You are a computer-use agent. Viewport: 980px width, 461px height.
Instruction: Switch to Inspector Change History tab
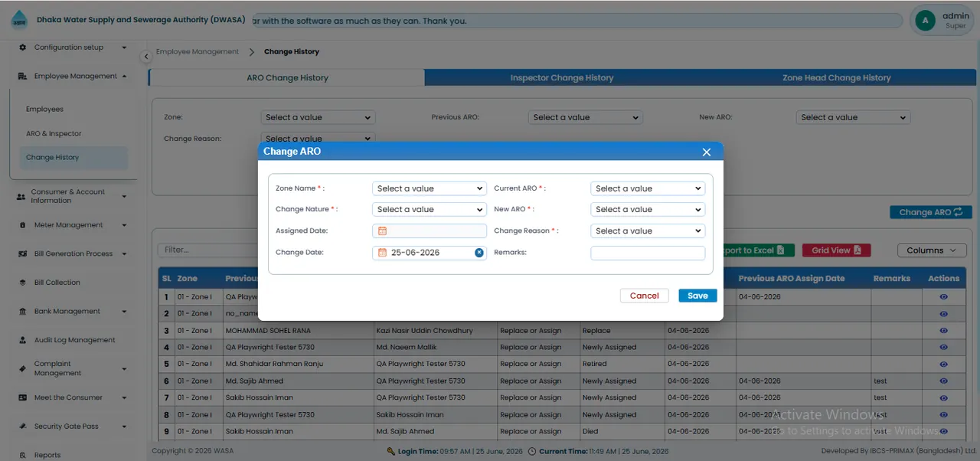coord(562,77)
